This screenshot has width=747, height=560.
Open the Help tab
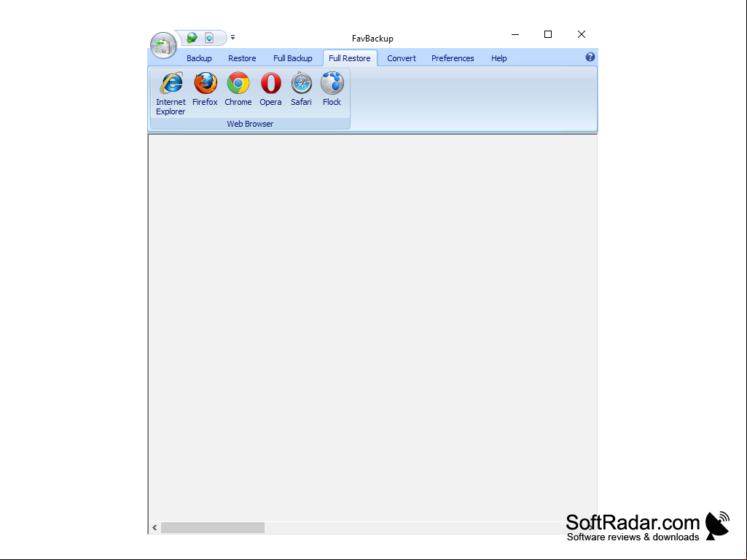pos(498,58)
